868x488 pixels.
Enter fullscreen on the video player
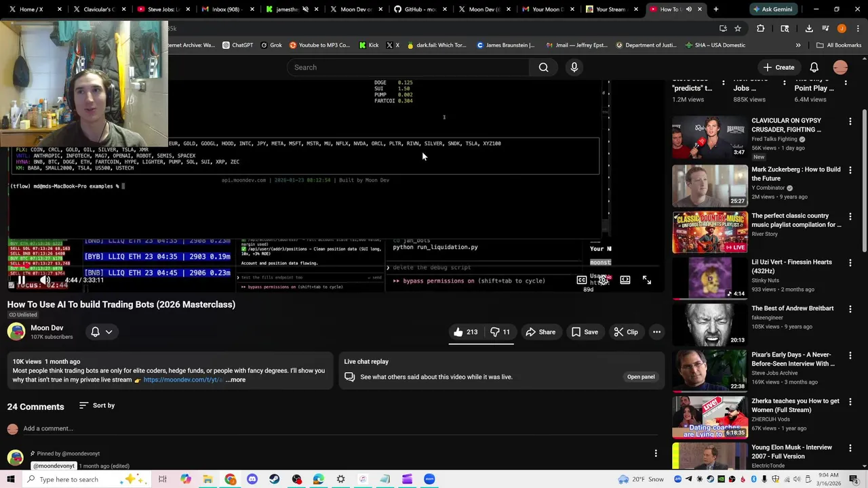pos(647,280)
